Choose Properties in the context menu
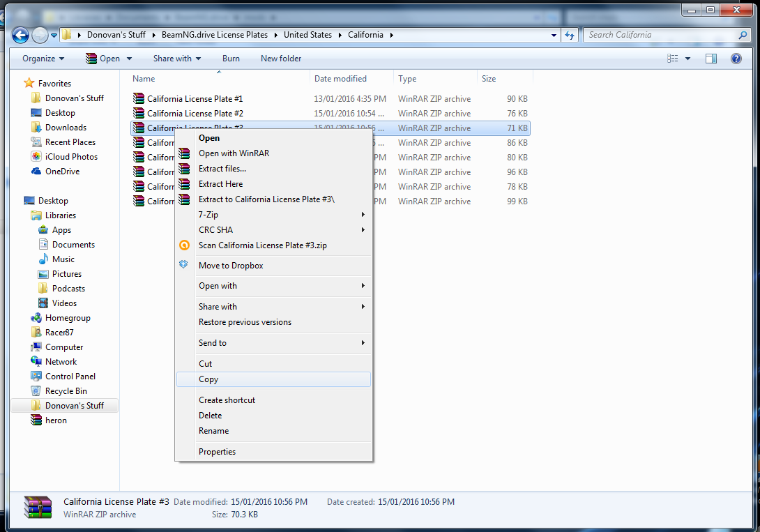 click(274, 452)
